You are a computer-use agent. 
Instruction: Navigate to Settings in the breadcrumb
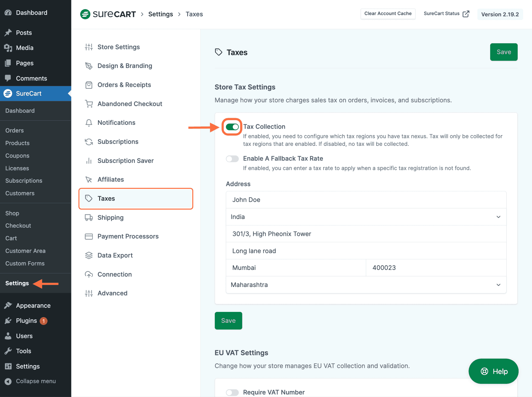161,14
